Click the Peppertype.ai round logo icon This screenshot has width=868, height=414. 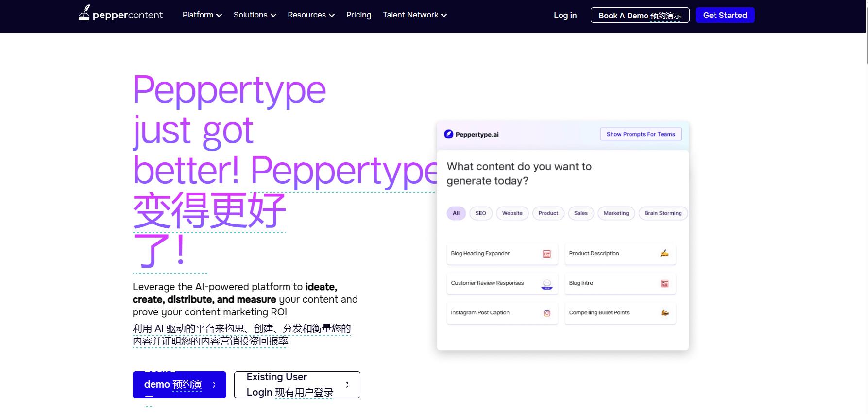click(449, 134)
